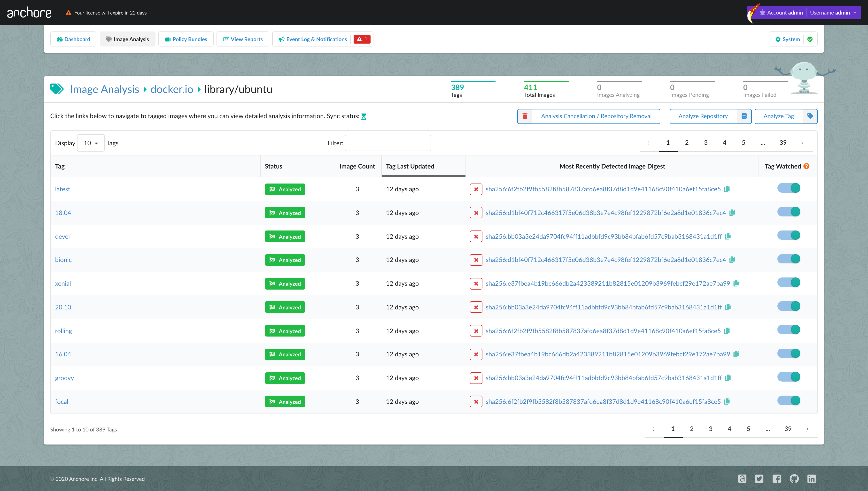Click the GitHub icon in footer
Image resolution: width=868 pixels, height=491 pixels.
click(x=794, y=478)
